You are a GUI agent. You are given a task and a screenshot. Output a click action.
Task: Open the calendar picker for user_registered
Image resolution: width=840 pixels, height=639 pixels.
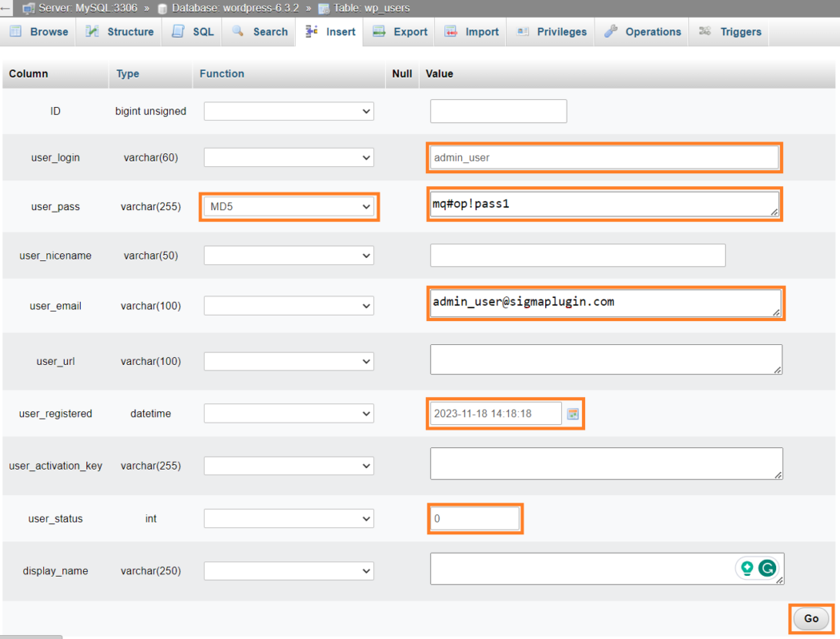coord(572,413)
